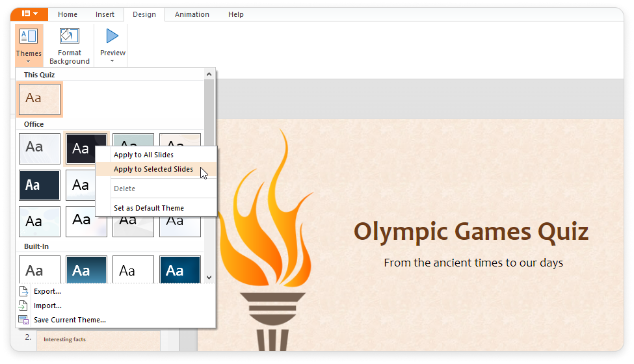Click the Format Background icon
This screenshot has width=634, height=364.
pos(70,36)
